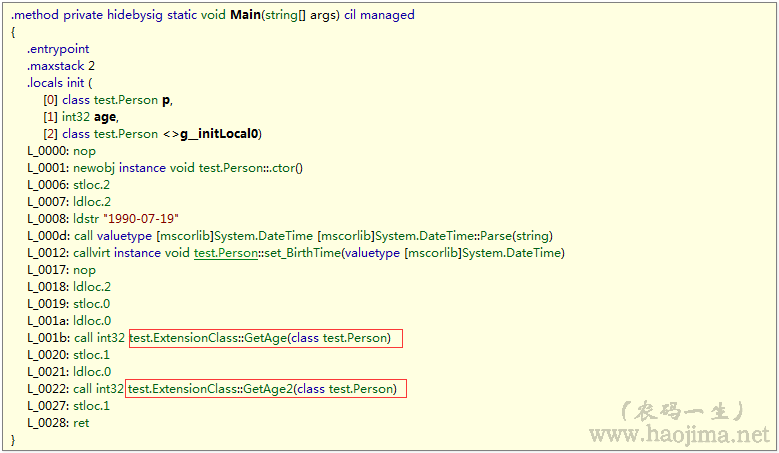Click the .locals init line
Viewport: 779px width, 453px height.
[x=60, y=83]
